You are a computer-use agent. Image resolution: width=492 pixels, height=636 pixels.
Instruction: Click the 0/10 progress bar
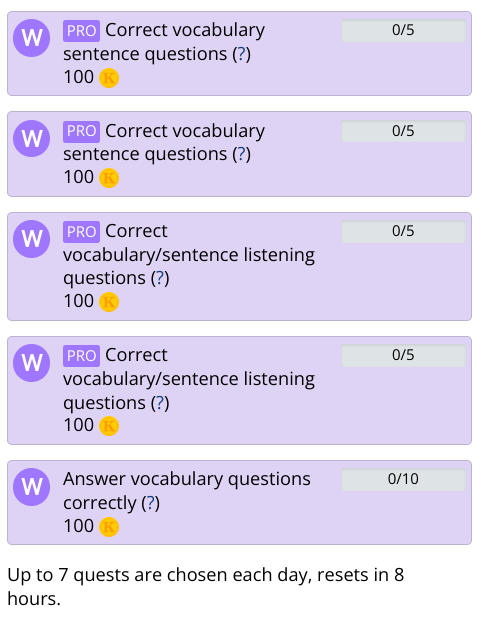click(x=403, y=479)
